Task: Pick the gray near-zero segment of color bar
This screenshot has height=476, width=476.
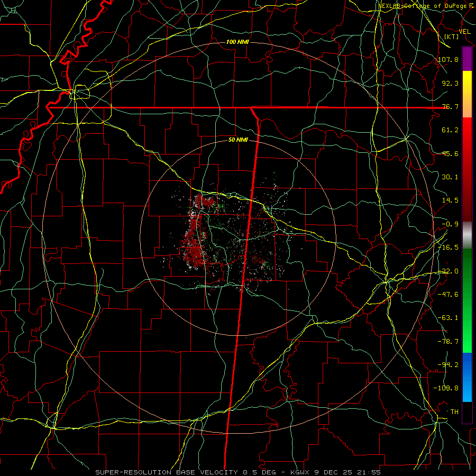Action: click(x=467, y=235)
